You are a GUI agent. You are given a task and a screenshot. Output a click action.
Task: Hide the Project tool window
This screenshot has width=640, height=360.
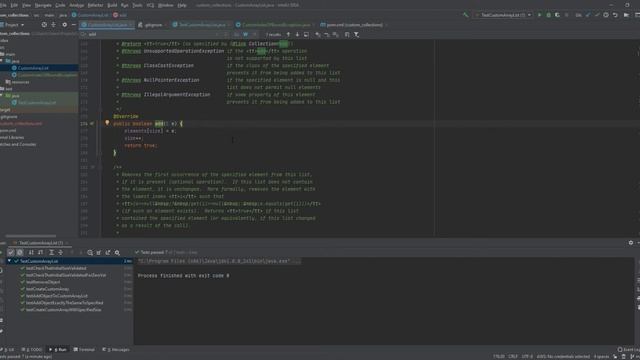(x=73, y=25)
